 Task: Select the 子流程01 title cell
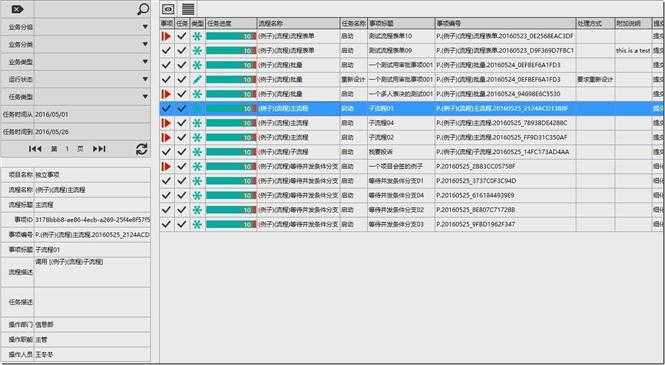401,109
